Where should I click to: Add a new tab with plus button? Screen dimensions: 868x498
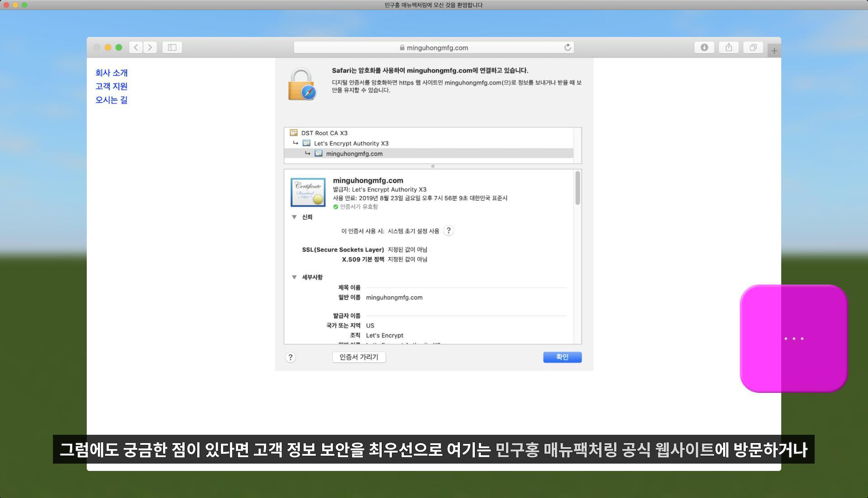[774, 51]
